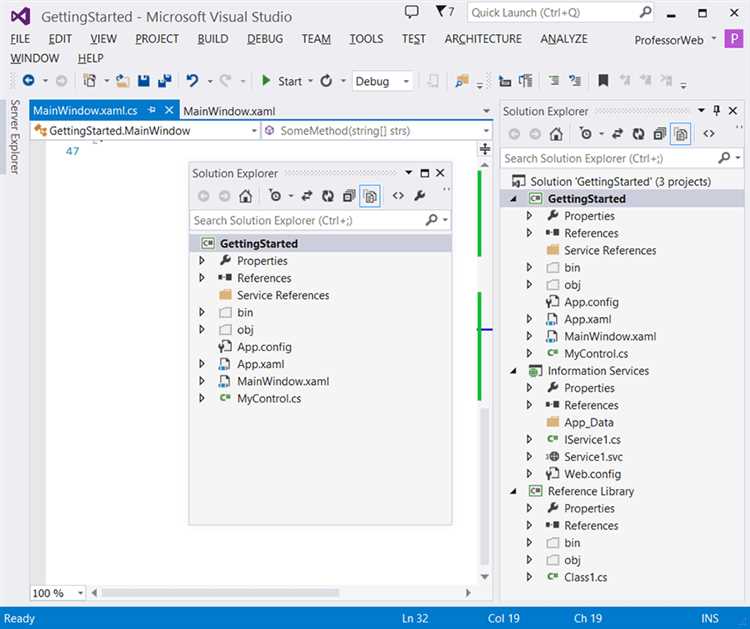Image resolution: width=750 pixels, height=629 pixels.
Task: Select MyControl.cs in floating Solution Explorer
Action: 269,398
